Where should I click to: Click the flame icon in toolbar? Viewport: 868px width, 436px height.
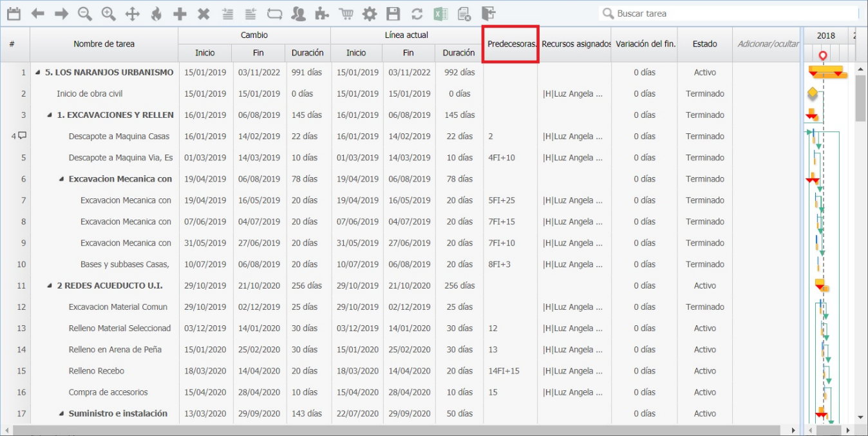click(x=156, y=14)
